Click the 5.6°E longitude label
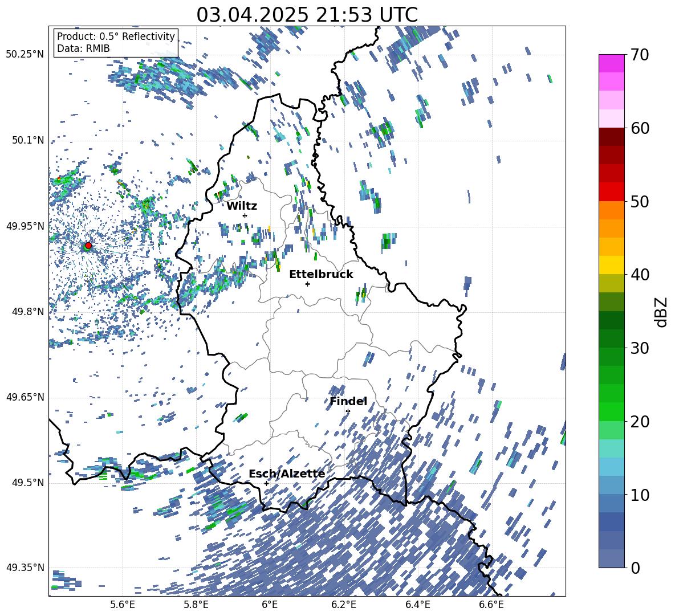 pyautogui.click(x=123, y=605)
